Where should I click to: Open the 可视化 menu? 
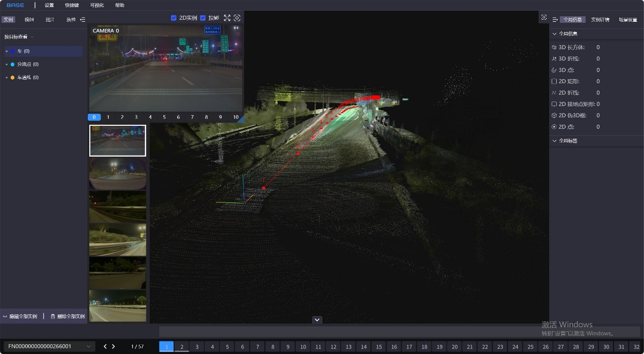pos(97,5)
